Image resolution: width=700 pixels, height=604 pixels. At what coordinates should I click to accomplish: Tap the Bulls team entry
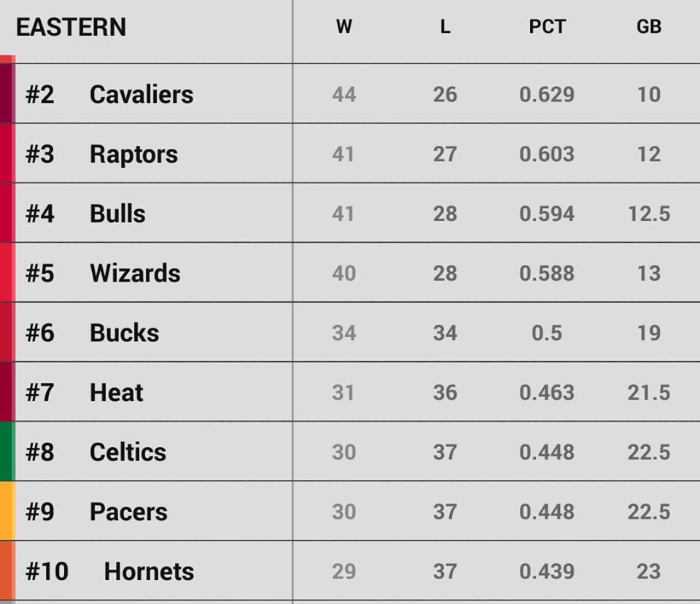[x=117, y=214]
